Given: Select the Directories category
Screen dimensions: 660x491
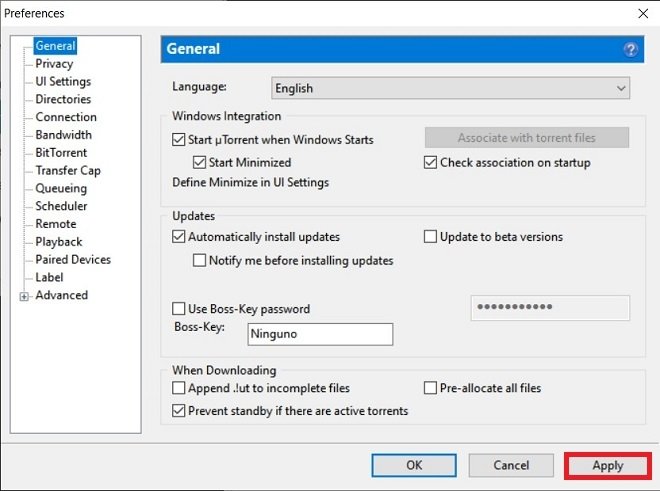Looking at the screenshot, I should (x=63, y=99).
